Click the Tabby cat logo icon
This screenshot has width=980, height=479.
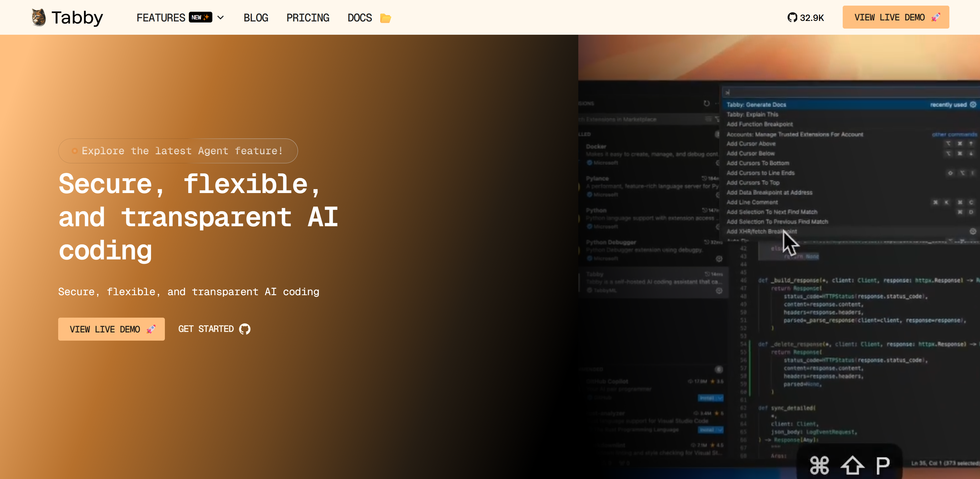click(39, 18)
